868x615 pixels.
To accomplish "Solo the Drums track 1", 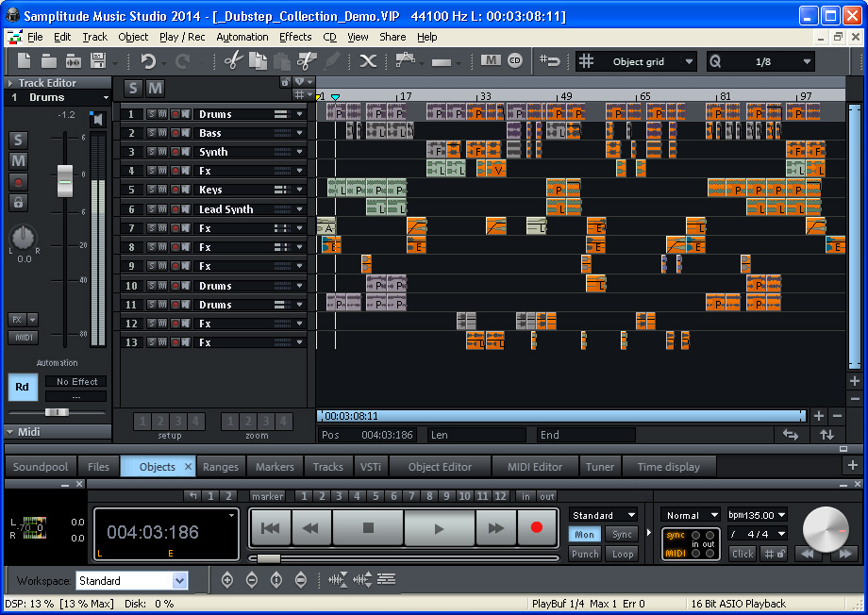I will 151,114.
